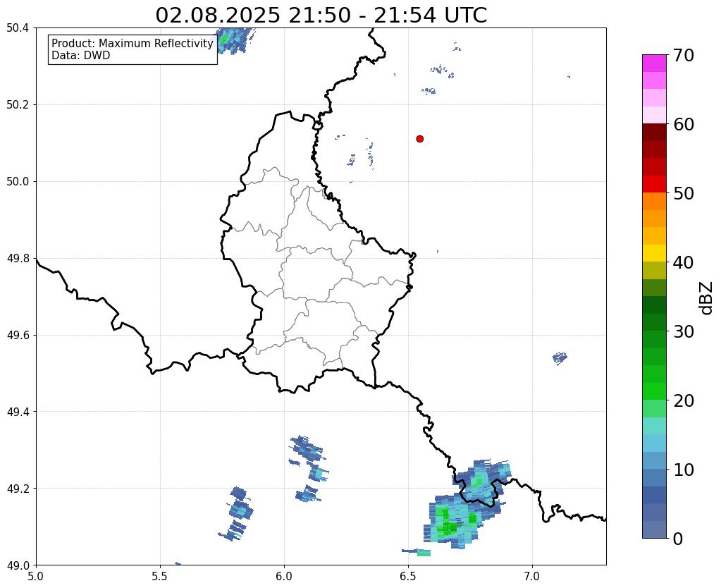Click the latitude tick label 49.6

click(18, 336)
